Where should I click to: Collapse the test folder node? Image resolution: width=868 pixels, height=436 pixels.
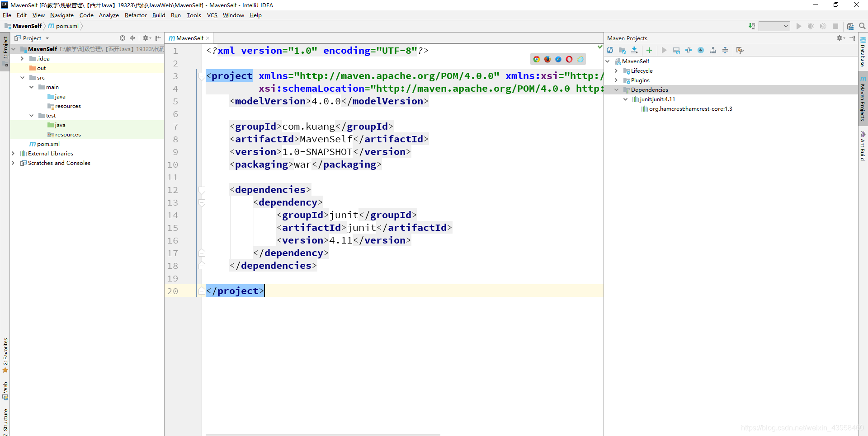(31, 116)
